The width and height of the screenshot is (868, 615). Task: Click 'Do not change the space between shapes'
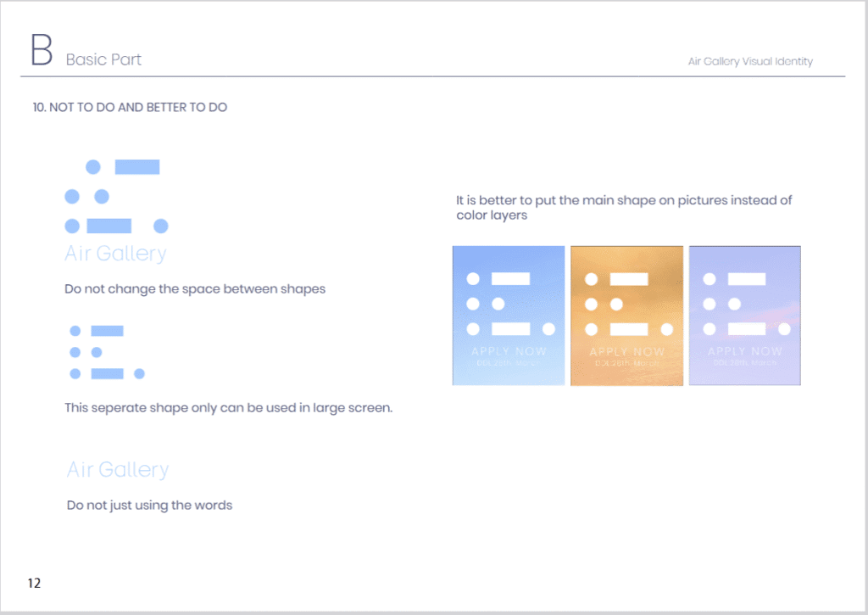click(x=195, y=289)
